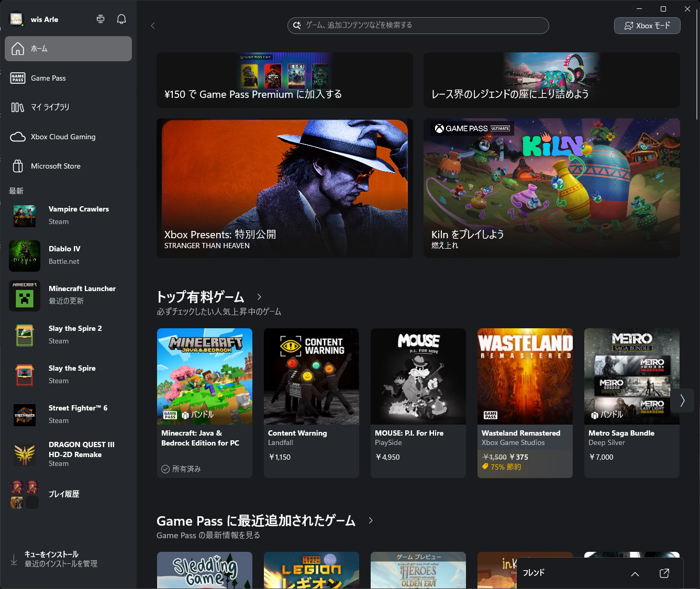The height and width of the screenshot is (589, 700).
Task: Click the Street Fighter 6 icon
Action: point(25,415)
